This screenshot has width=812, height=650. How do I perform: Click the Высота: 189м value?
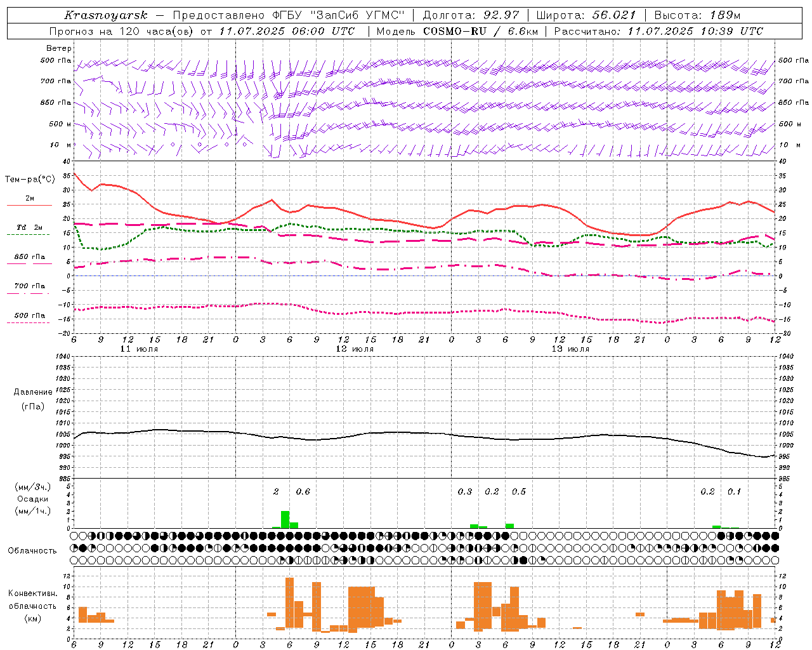[x=697, y=15]
